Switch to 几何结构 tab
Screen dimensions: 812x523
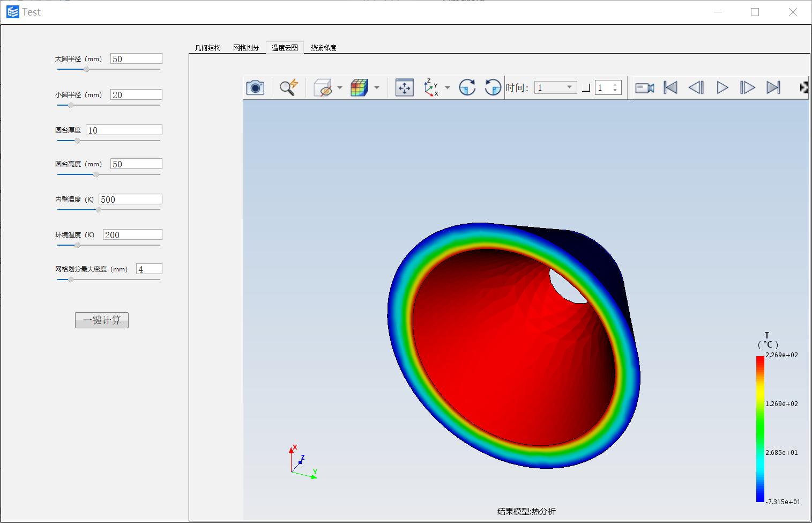pos(208,48)
